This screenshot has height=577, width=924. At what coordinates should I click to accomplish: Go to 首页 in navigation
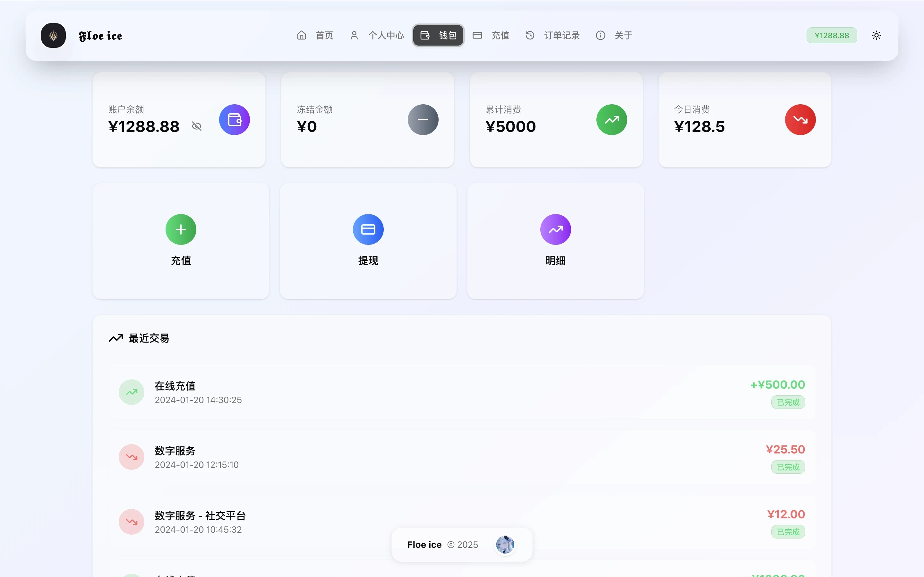(x=315, y=36)
